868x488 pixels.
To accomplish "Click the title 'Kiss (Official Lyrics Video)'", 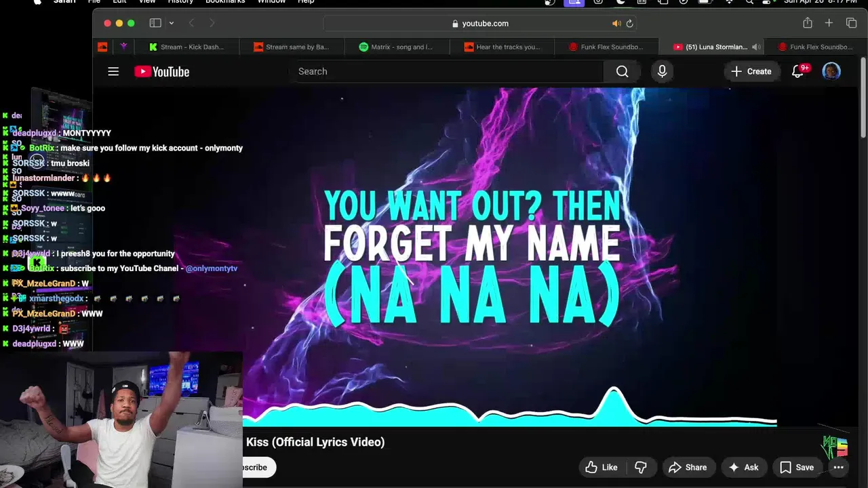I will pos(315,442).
